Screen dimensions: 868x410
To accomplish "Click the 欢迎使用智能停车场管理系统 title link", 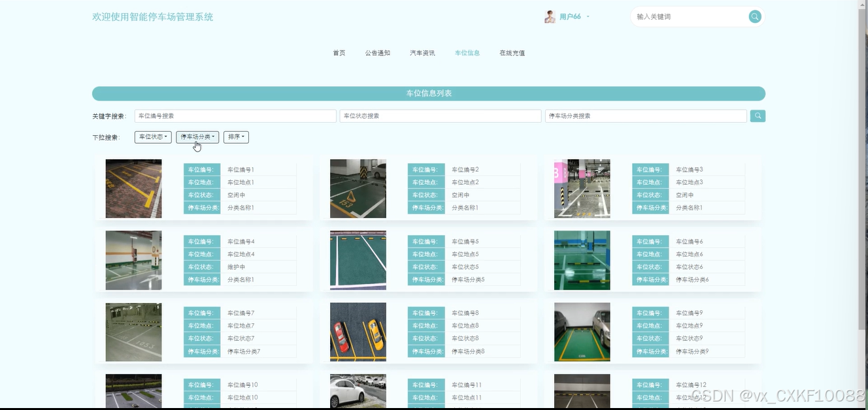I will click(153, 17).
